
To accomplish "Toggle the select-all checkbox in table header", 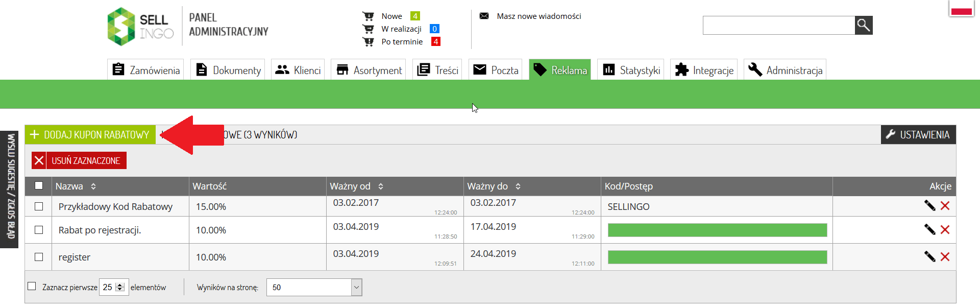I will 39,185.
